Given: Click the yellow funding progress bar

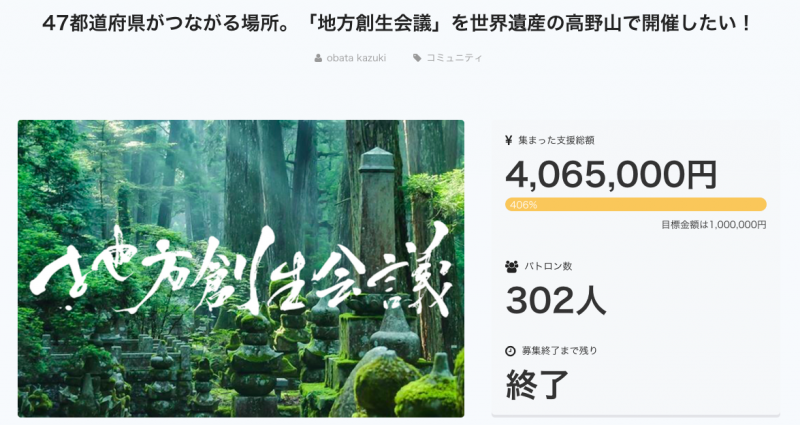Looking at the screenshot, I should 636,205.
